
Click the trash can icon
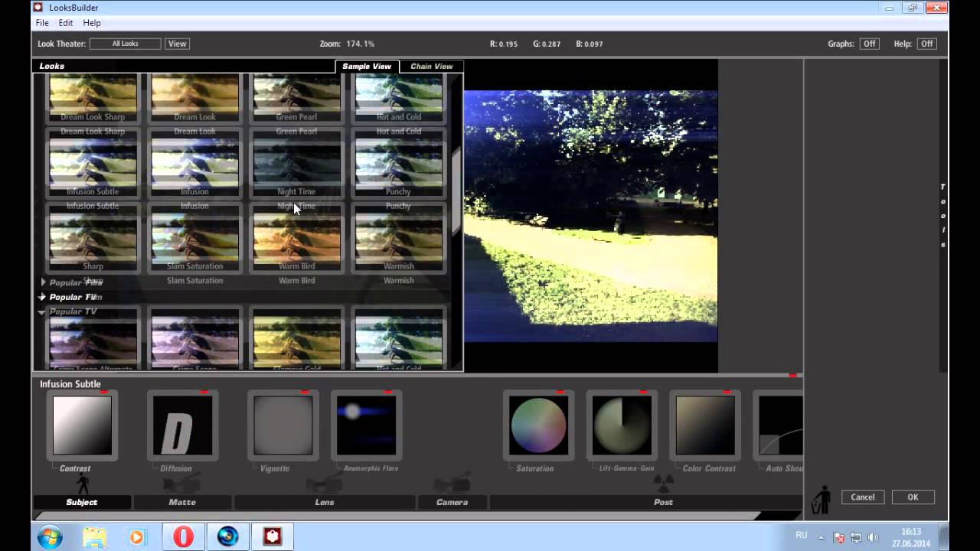pos(822,500)
